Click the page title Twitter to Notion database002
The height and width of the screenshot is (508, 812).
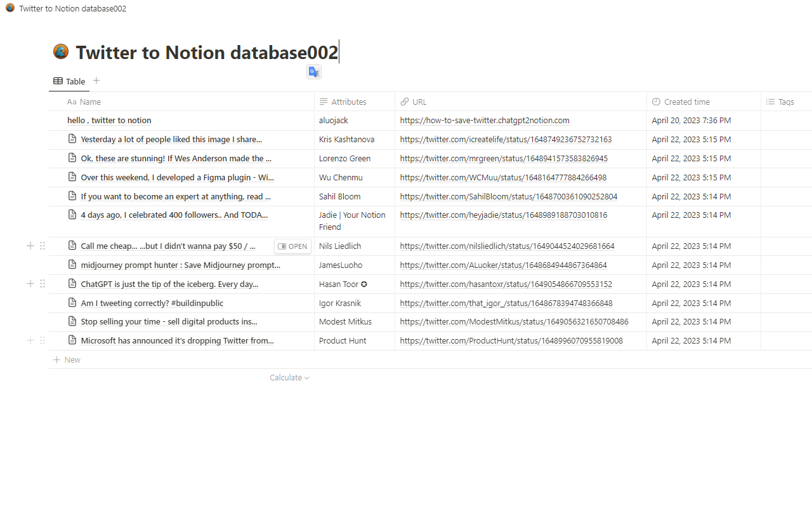point(207,52)
